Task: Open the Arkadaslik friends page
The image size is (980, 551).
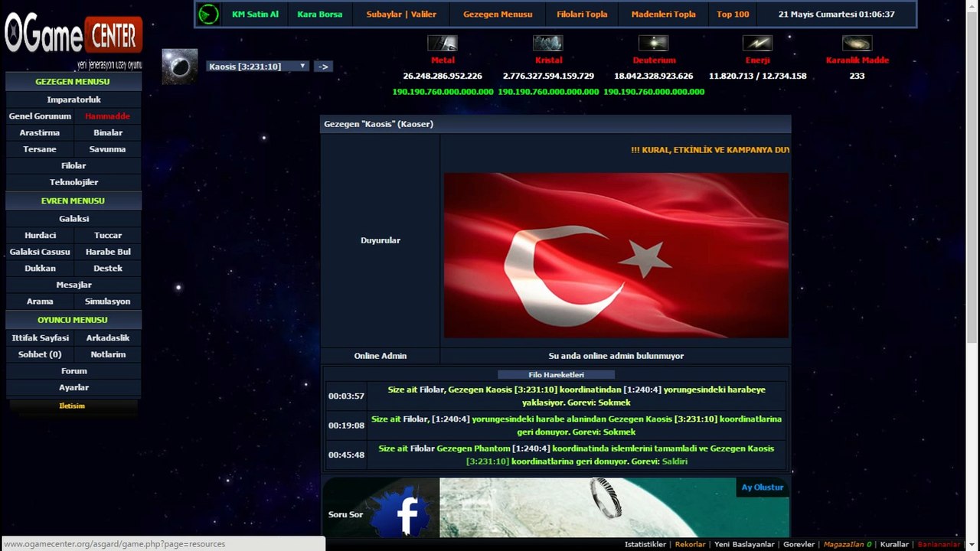Action: pos(108,338)
